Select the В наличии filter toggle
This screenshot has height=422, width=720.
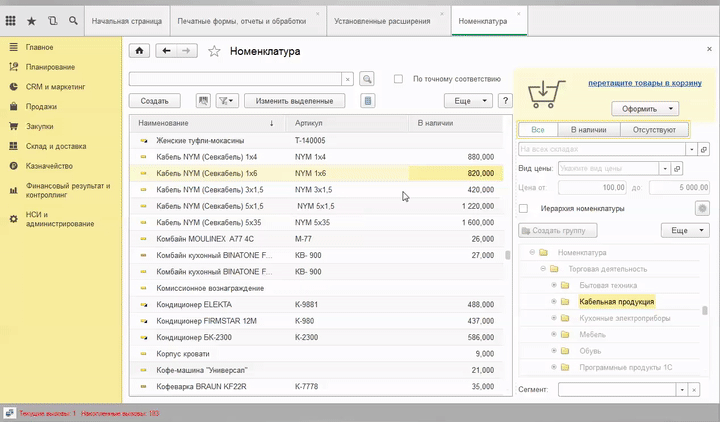click(589, 130)
